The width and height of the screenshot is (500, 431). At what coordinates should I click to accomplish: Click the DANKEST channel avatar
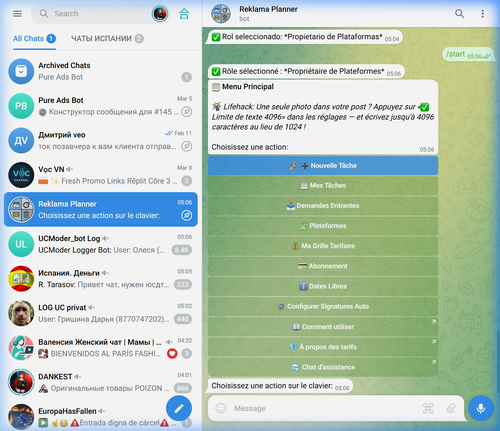[21, 382]
